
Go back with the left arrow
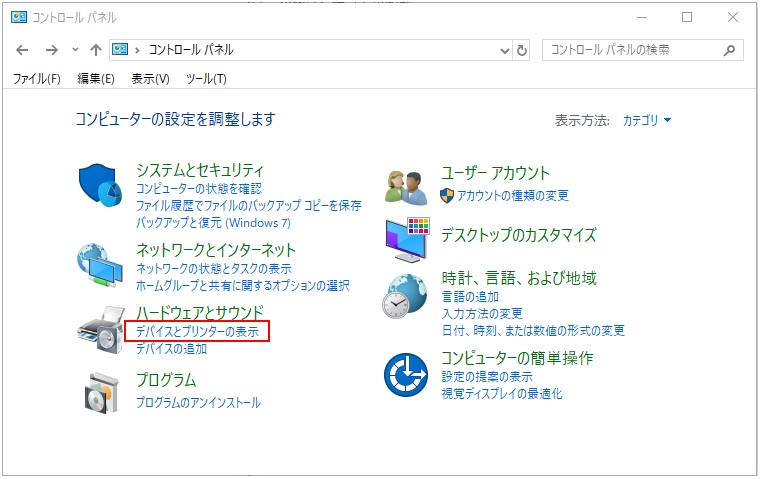[x=22, y=50]
